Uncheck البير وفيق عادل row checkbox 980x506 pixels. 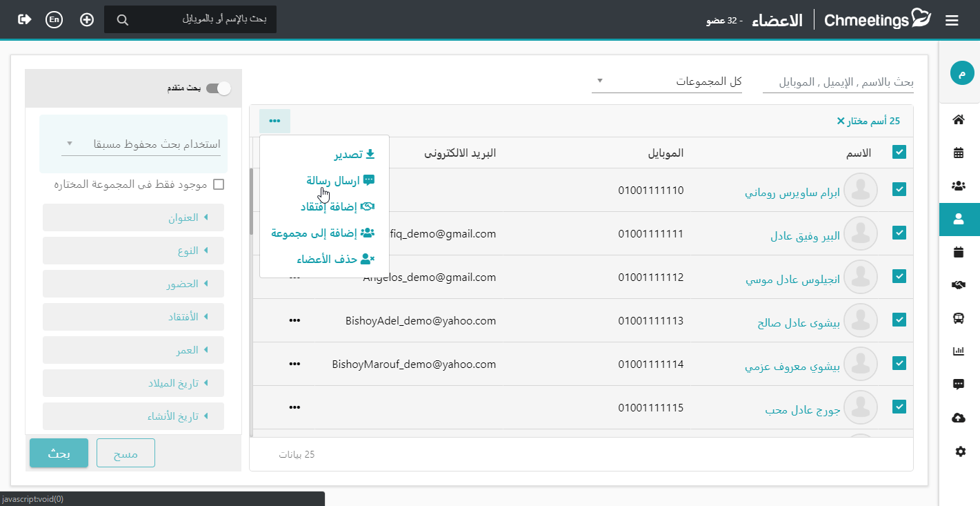[x=899, y=233]
